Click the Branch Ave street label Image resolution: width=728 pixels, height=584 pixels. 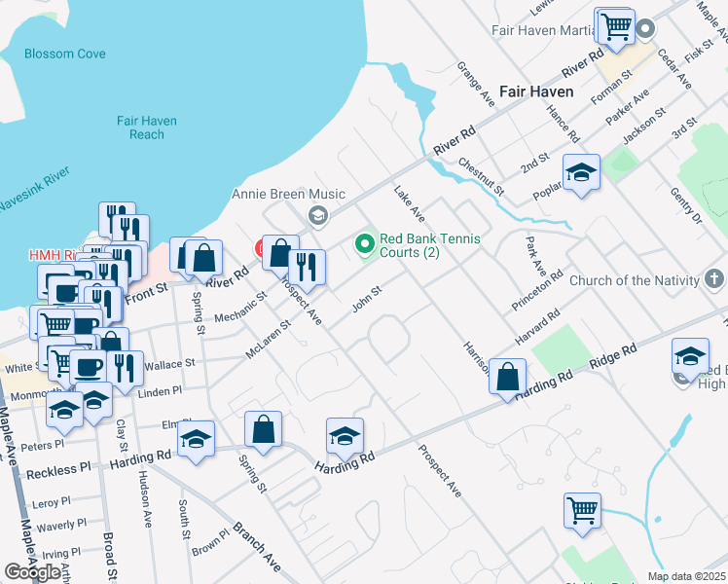257,547
